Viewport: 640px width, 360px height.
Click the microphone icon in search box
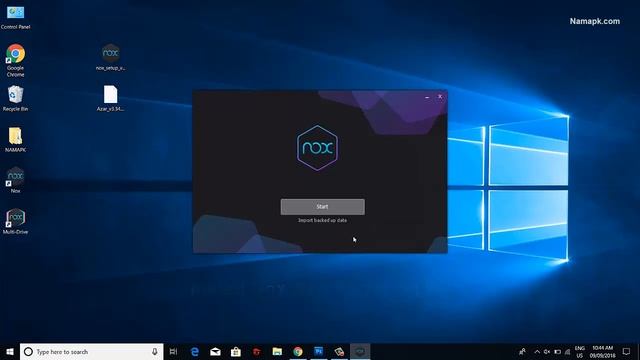click(155, 351)
